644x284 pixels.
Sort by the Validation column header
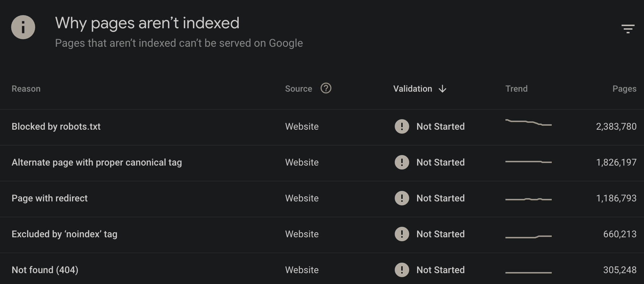413,89
